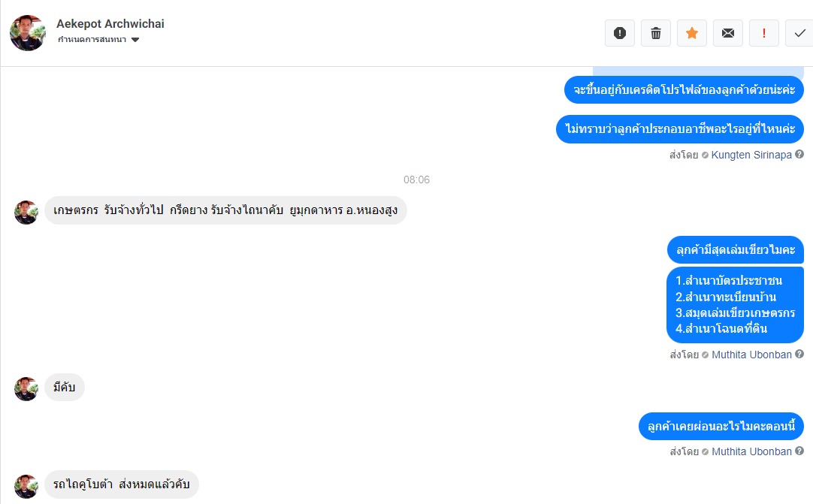Image resolution: width=813 pixels, height=504 pixels.
Task: Click the large header profile picture
Action: coord(28,32)
